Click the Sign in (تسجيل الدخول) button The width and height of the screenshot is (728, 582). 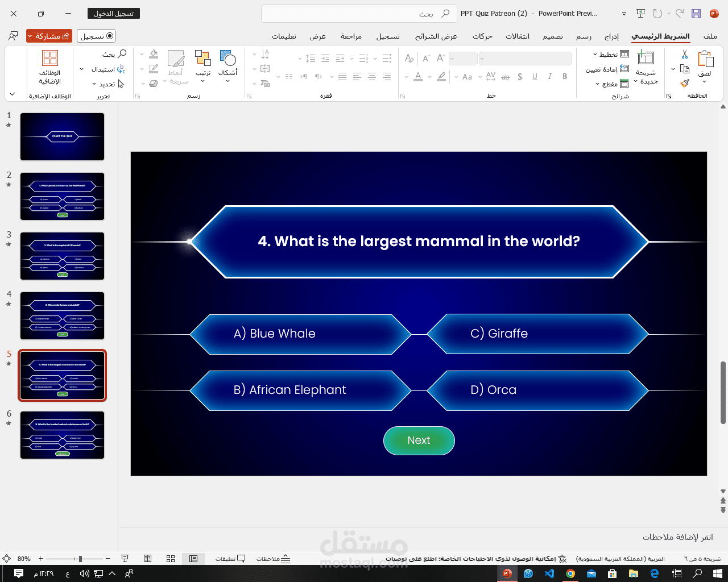[x=114, y=14]
